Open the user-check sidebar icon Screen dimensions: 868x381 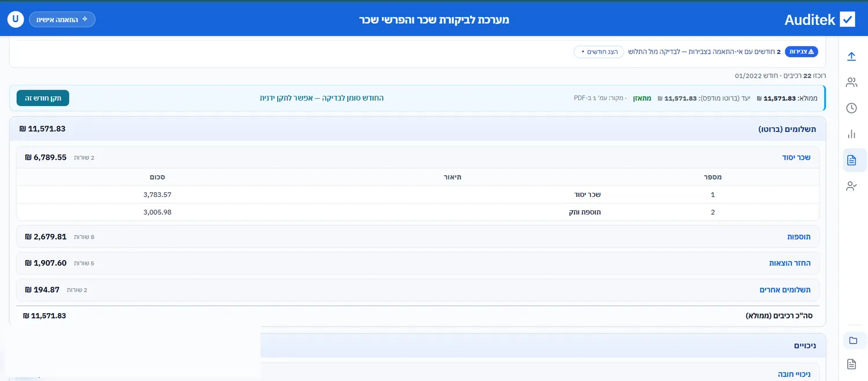click(851, 186)
